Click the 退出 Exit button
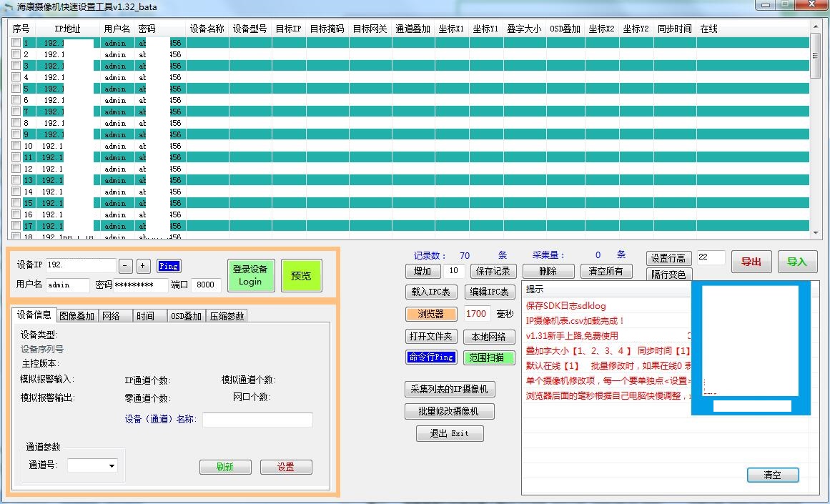 pos(450,434)
